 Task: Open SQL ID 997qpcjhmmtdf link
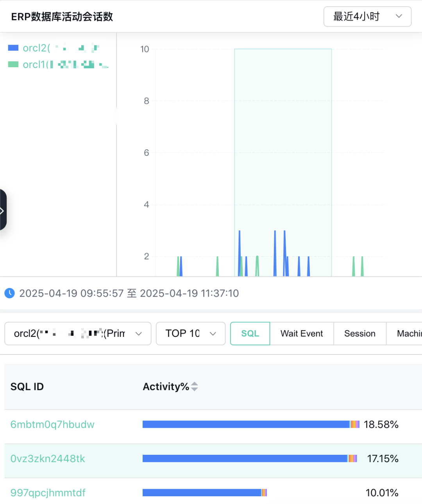(x=48, y=493)
